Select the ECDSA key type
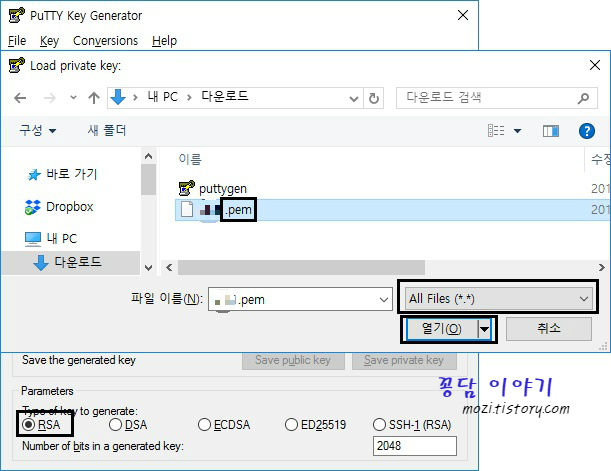 pos(224,425)
